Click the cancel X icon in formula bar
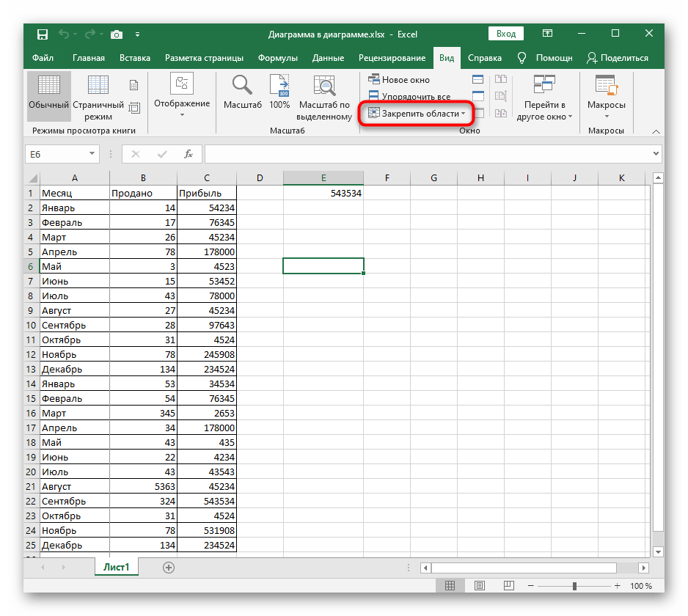 pyautogui.click(x=136, y=154)
